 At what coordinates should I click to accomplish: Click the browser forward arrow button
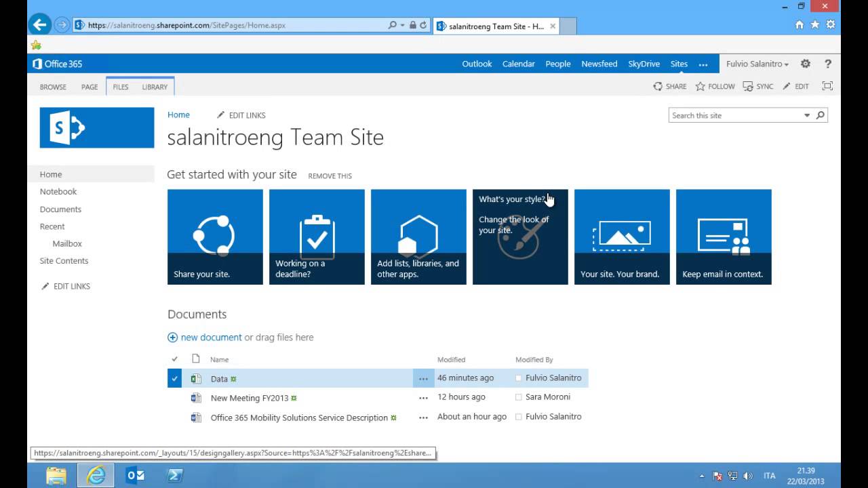(62, 25)
